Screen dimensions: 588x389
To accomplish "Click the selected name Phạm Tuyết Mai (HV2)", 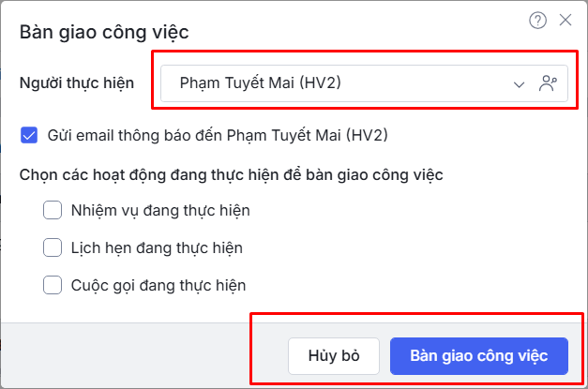I will click(260, 83).
